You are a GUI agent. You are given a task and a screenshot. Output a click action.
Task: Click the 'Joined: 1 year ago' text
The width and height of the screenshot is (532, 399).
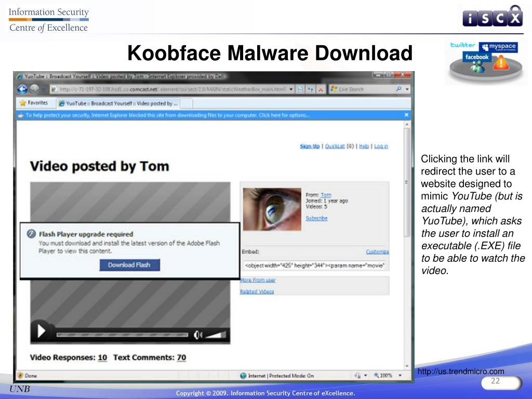pos(327,201)
